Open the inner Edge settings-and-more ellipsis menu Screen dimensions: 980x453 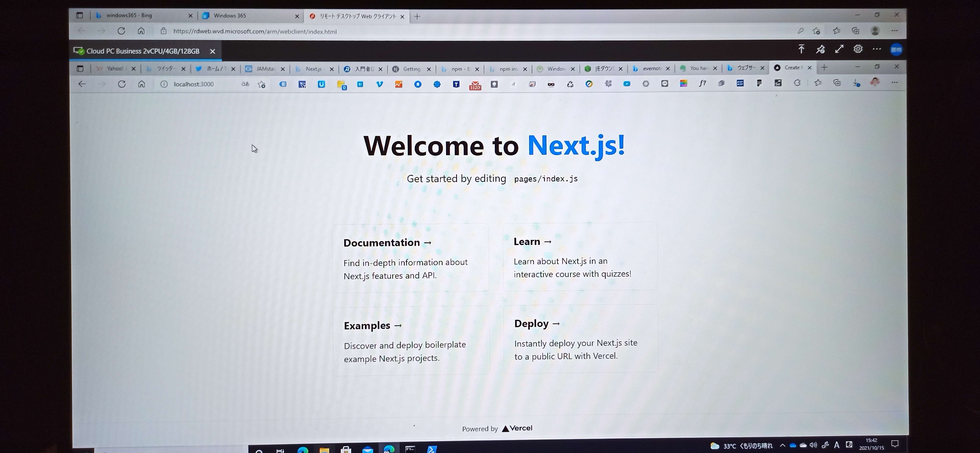pyautogui.click(x=894, y=83)
